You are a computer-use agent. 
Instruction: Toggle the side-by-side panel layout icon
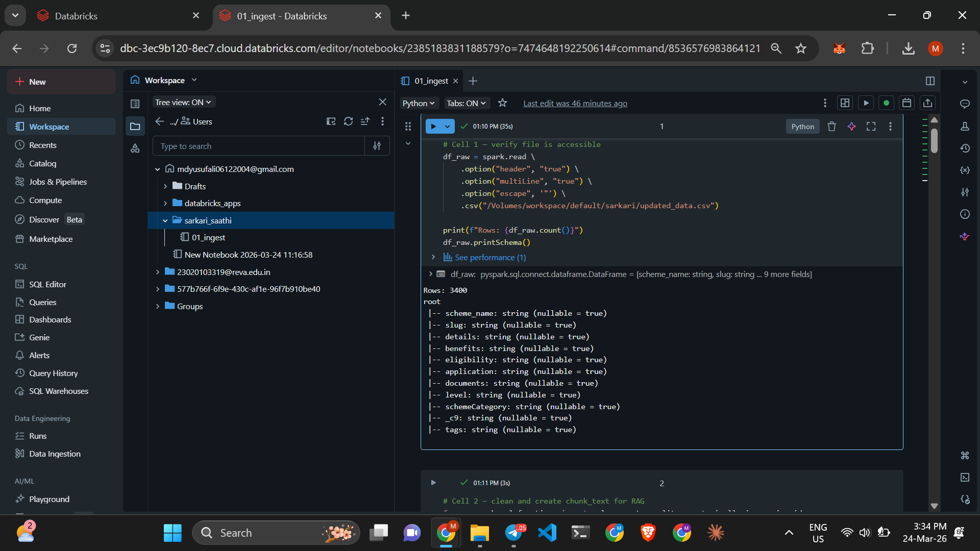930,81
